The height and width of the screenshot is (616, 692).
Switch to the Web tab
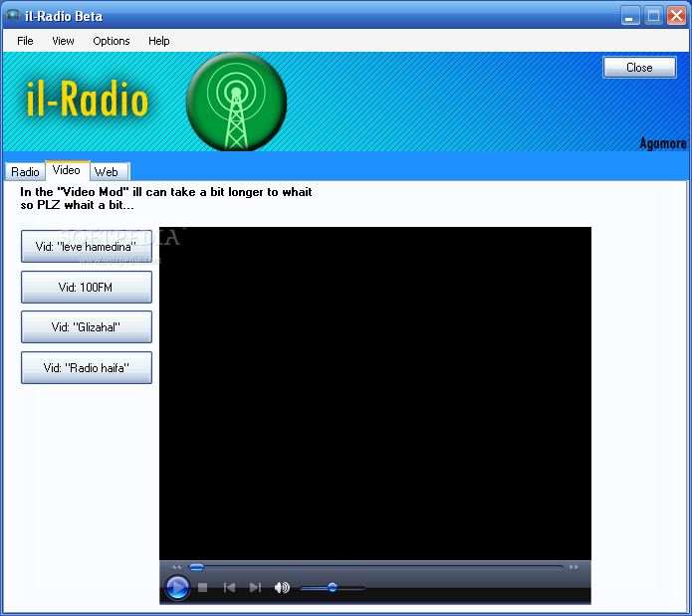[x=107, y=171]
